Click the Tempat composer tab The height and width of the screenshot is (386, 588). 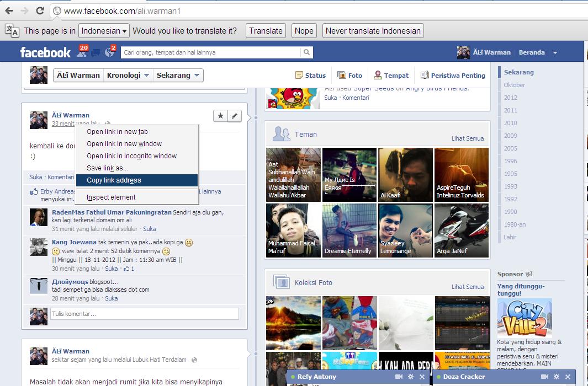click(x=391, y=75)
